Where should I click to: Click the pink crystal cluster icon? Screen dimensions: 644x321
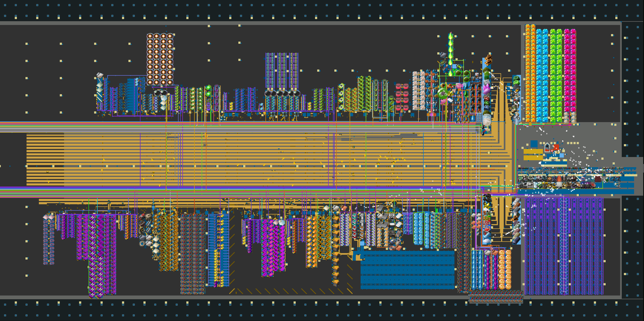point(486,88)
